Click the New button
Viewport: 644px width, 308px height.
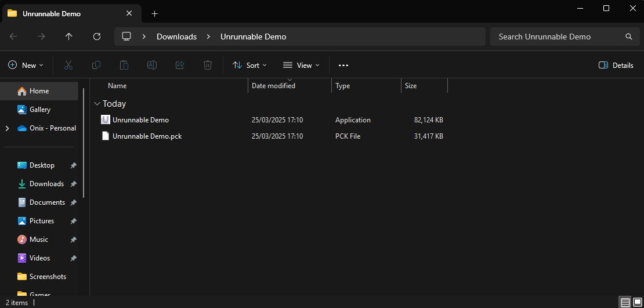(x=26, y=66)
